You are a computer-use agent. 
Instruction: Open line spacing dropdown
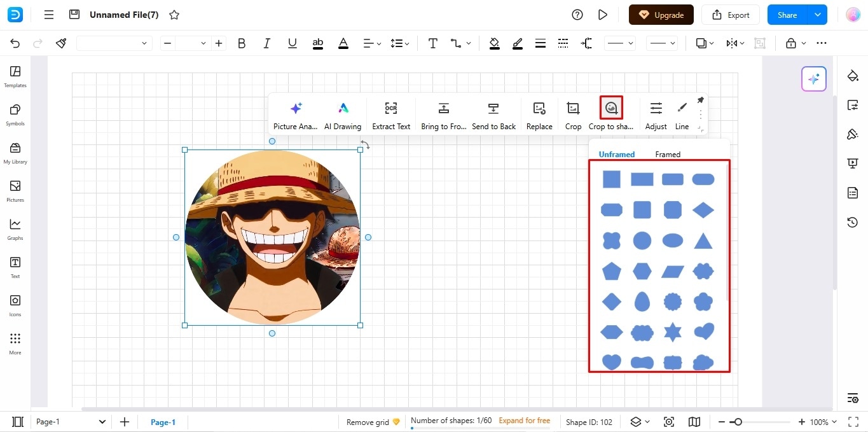coord(399,43)
